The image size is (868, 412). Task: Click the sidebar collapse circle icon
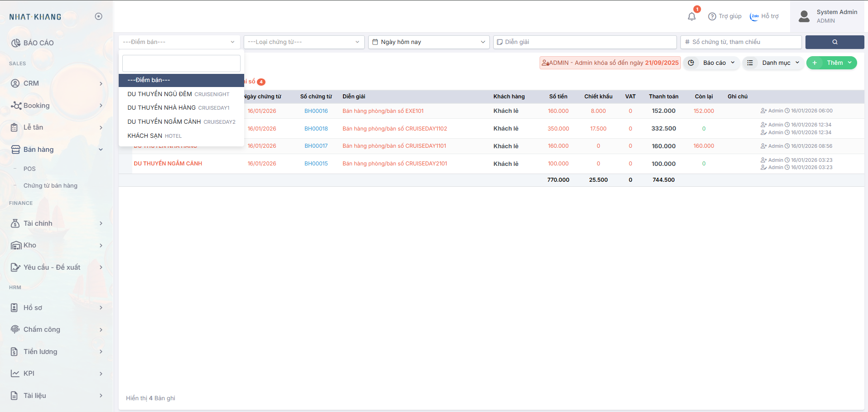tap(98, 16)
